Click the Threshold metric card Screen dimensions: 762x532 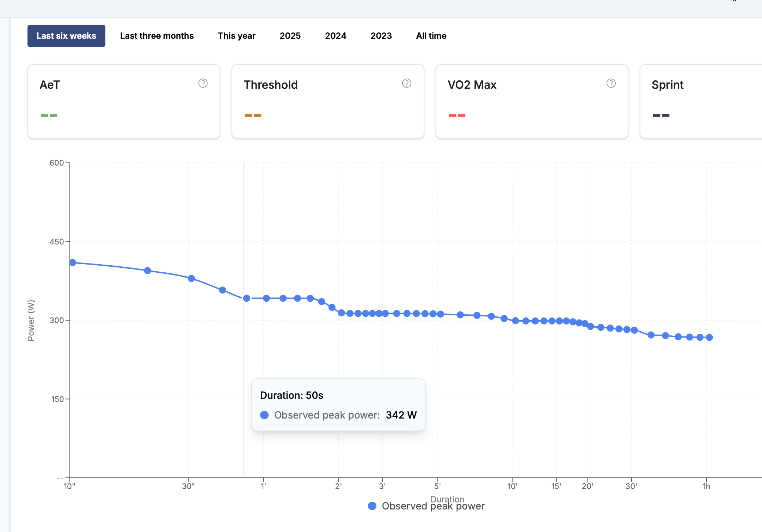pos(327,101)
